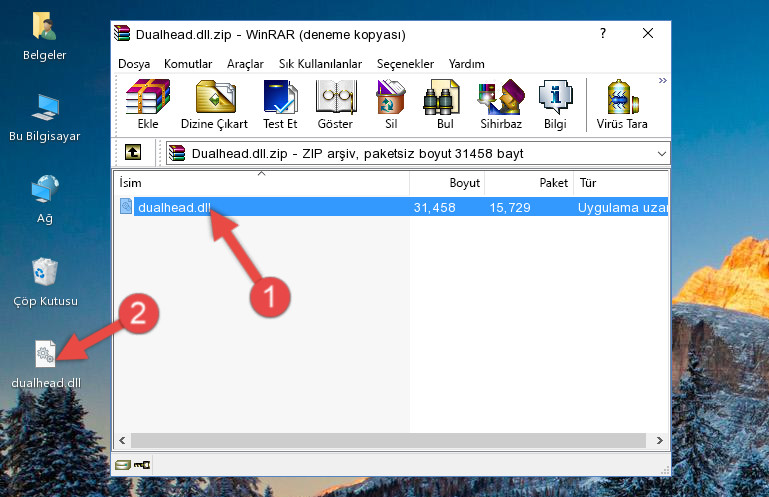This screenshot has width=769, height=497.
Task: Sort by Boyut column header
Action: tap(447, 183)
